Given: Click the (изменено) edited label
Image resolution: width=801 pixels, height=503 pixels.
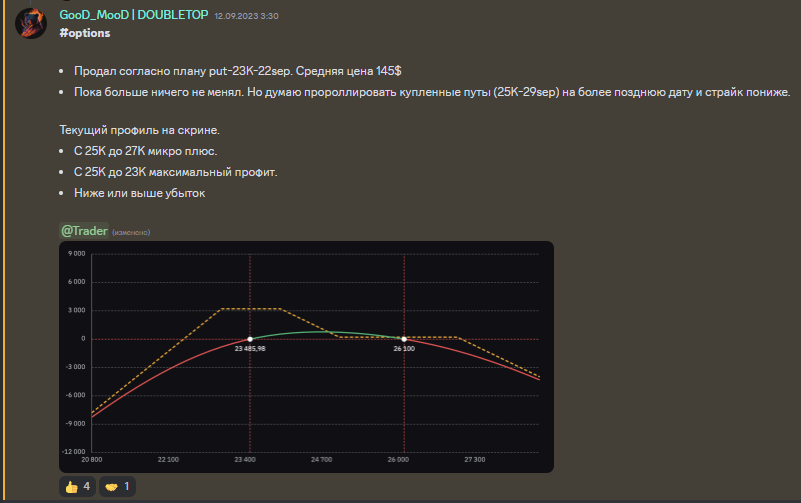Looking at the screenshot, I should (x=130, y=232).
